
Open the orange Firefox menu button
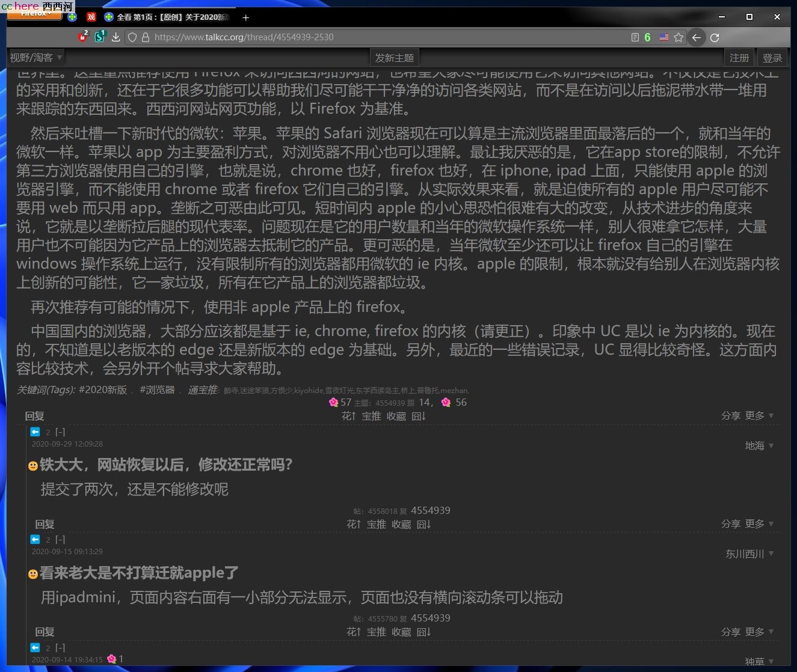34,14
